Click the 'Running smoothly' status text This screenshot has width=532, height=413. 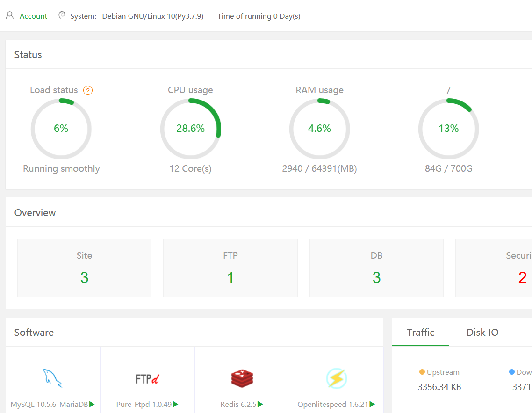click(x=61, y=169)
